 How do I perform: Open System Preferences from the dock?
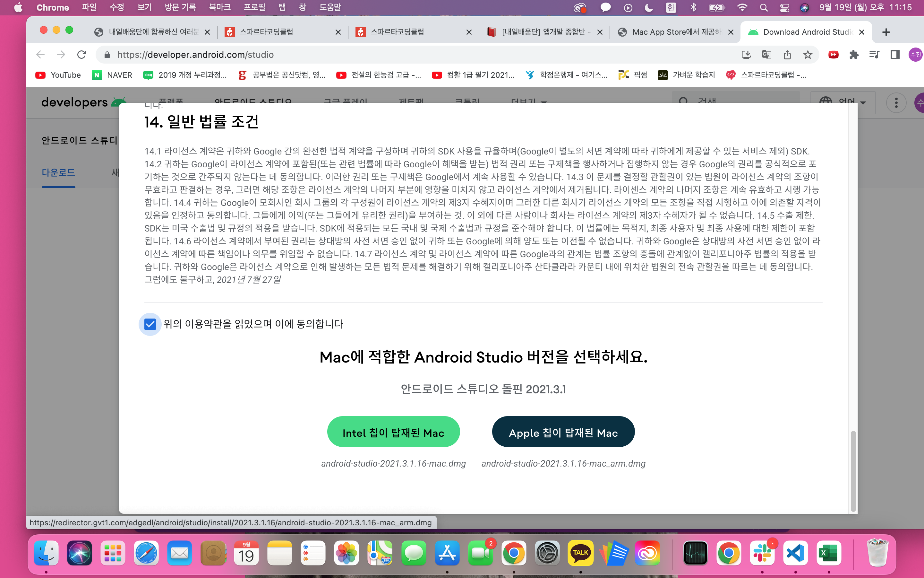coord(547,553)
